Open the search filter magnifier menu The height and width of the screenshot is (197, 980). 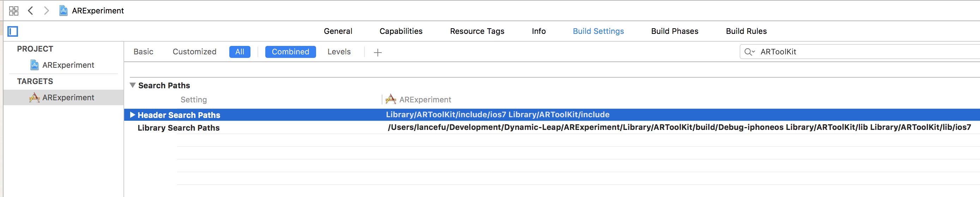749,52
